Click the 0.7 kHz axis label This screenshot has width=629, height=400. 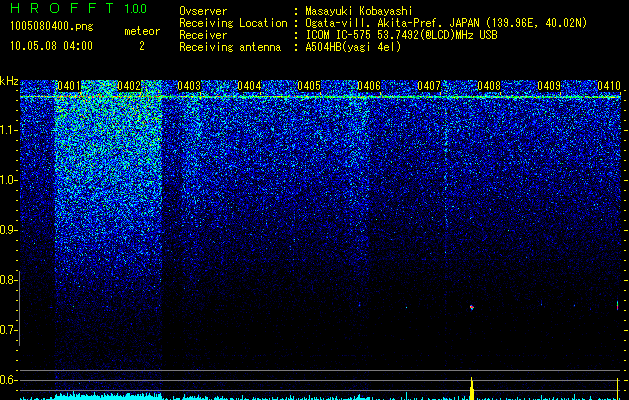[x=9, y=330]
